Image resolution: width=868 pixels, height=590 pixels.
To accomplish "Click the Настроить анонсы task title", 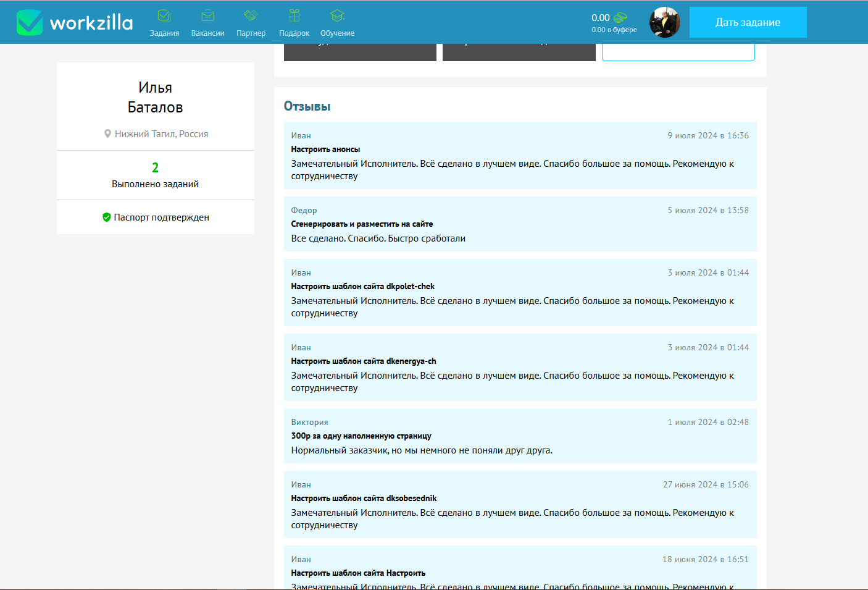I will [x=325, y=150].
